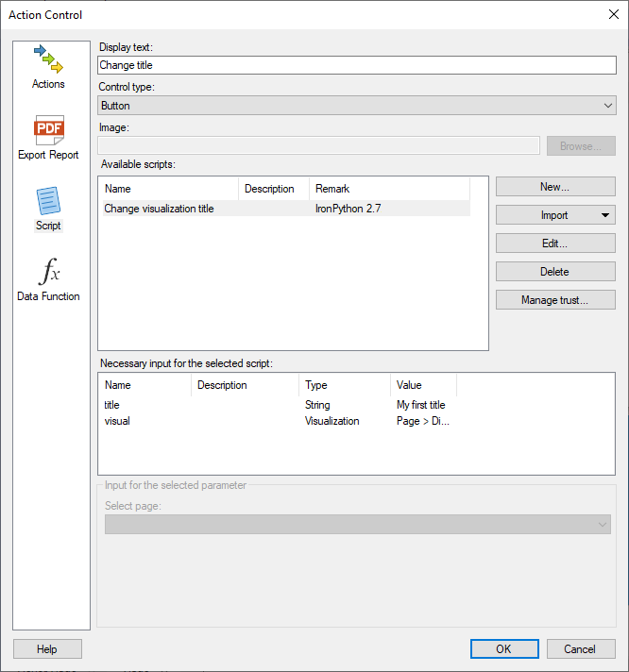The height and width of the screenshot is (672, 629).
Task: Open the Export Report PDF option
Action: (x=48, y=138)
